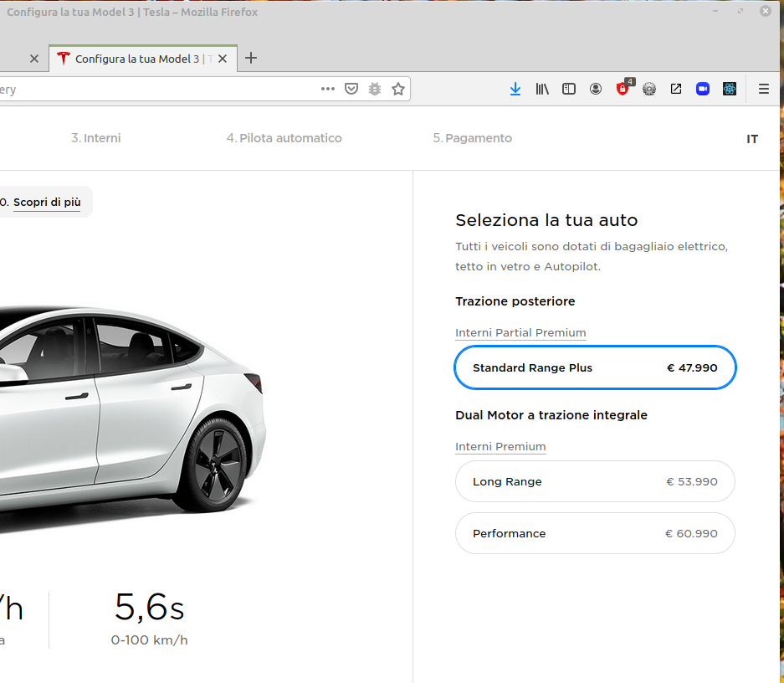Click the 5,6s acceleration value

[149, 607]
